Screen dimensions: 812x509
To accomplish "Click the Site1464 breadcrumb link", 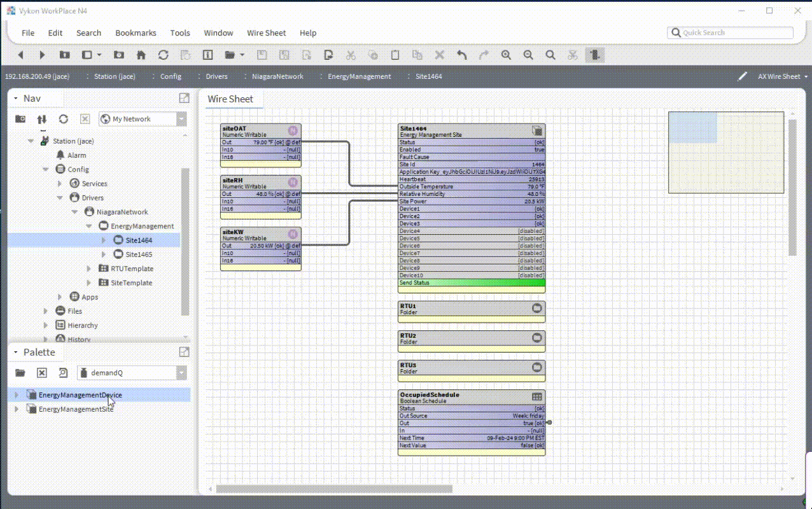I will (429, 76).
